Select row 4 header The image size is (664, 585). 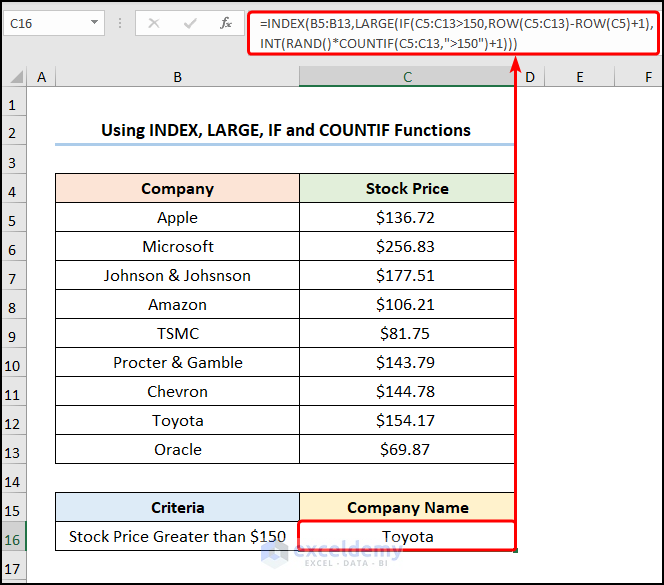[x=13, y=189]
